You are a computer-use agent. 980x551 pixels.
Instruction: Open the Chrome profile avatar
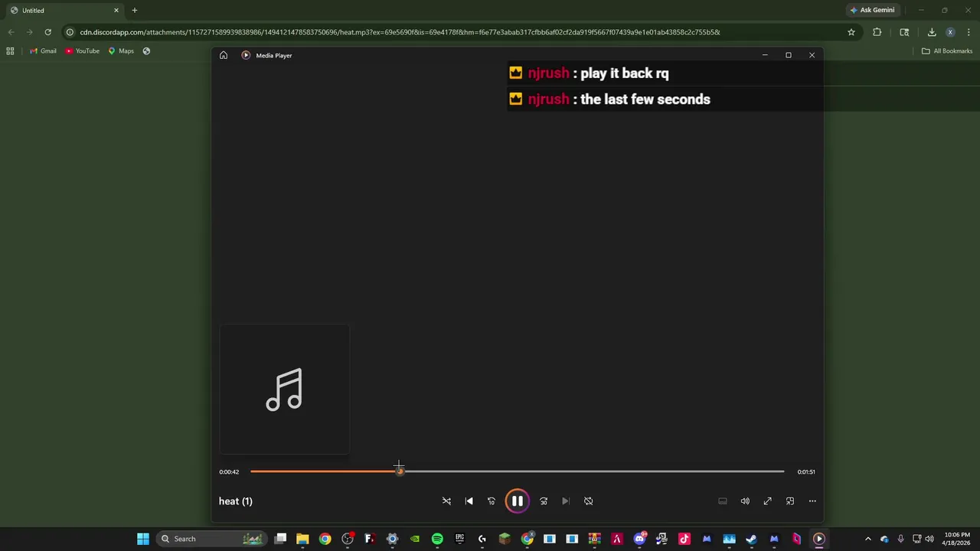point(950,32)
